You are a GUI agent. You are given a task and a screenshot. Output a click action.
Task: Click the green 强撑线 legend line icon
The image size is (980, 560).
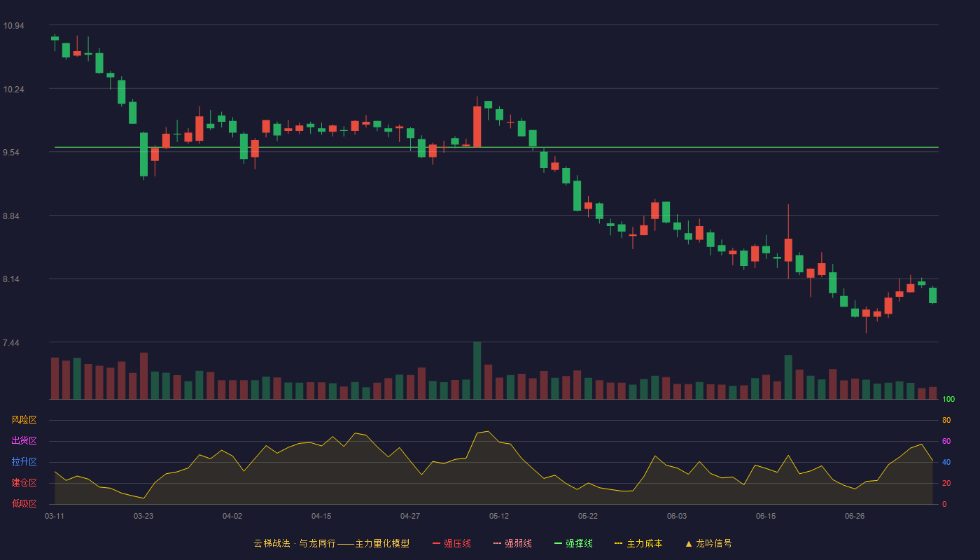click(558, 543)
